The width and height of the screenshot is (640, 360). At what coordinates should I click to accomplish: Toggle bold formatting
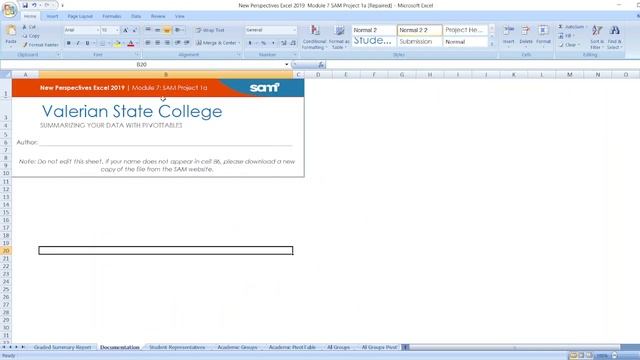69,43
